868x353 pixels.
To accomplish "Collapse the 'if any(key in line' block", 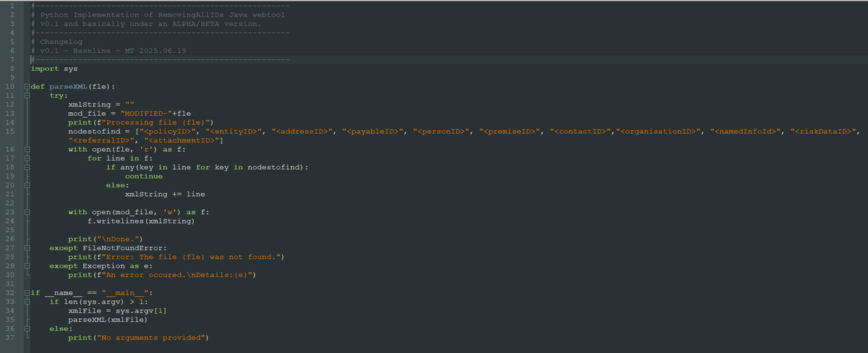I will tap(27, 167).
